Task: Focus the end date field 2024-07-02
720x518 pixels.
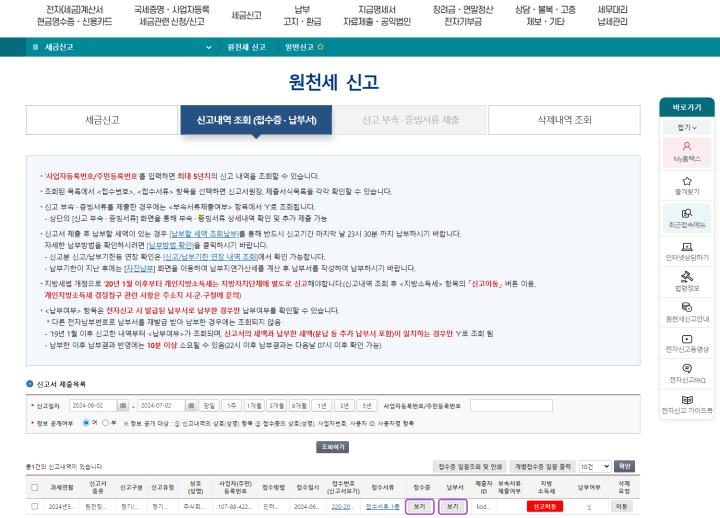Action: coord(162,405)
